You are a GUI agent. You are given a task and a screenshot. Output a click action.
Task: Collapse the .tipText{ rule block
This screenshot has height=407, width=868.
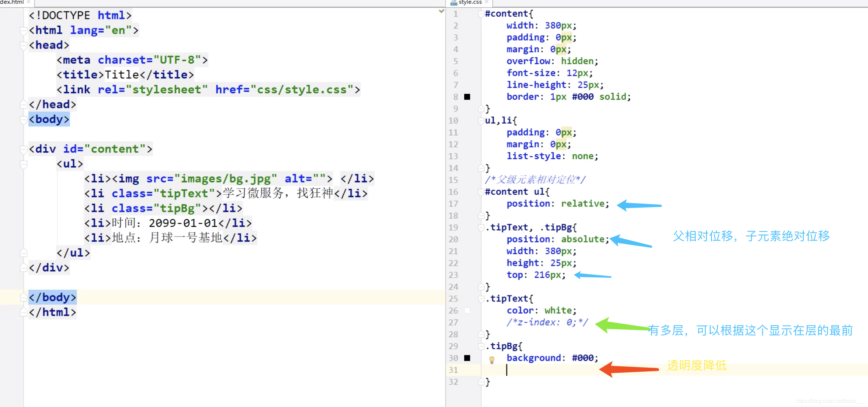(x=481, y=298)
